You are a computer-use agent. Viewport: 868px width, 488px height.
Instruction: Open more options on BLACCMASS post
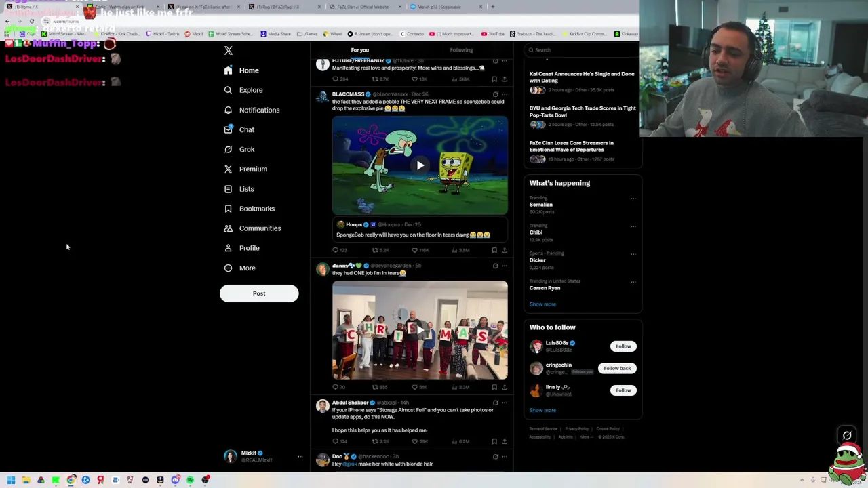pyautogui.click(x=504, y=94)
